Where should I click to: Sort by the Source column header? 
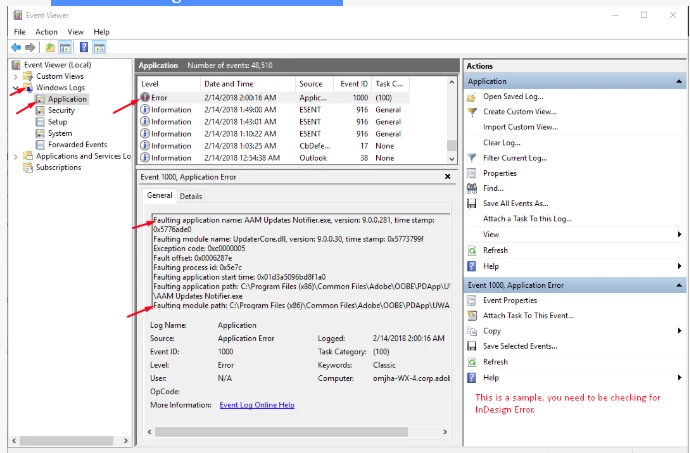315,84
